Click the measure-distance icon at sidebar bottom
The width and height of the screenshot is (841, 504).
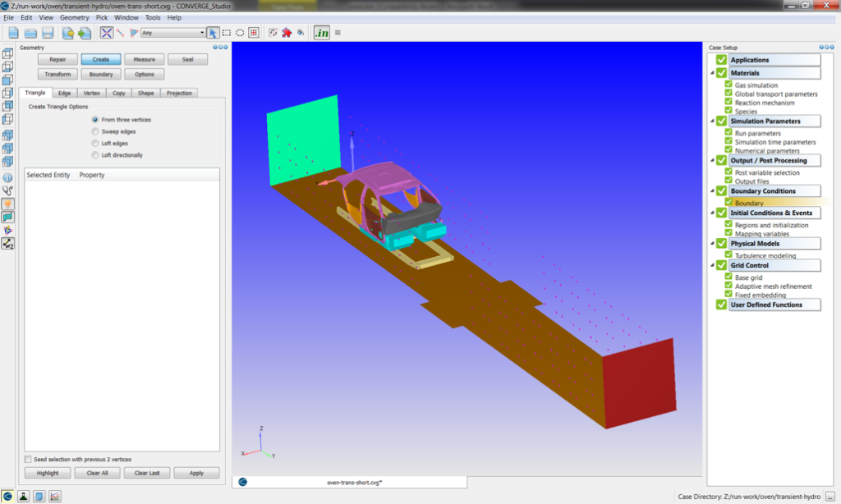[x=7, y=244]
